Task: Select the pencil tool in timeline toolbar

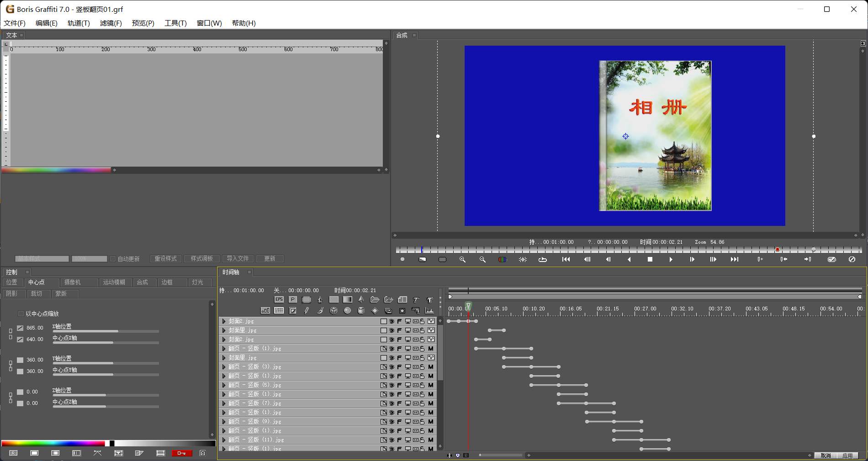Action: 307,311
